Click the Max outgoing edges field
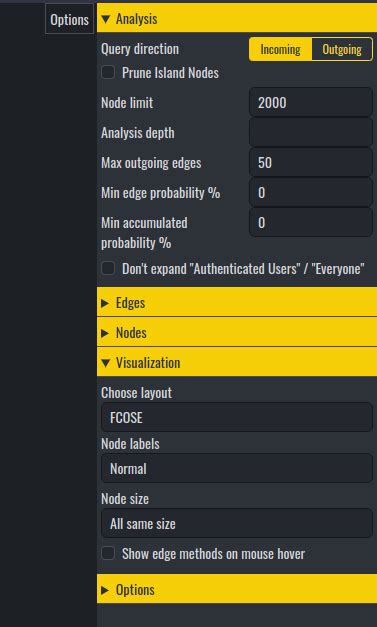 coord(311,162)
